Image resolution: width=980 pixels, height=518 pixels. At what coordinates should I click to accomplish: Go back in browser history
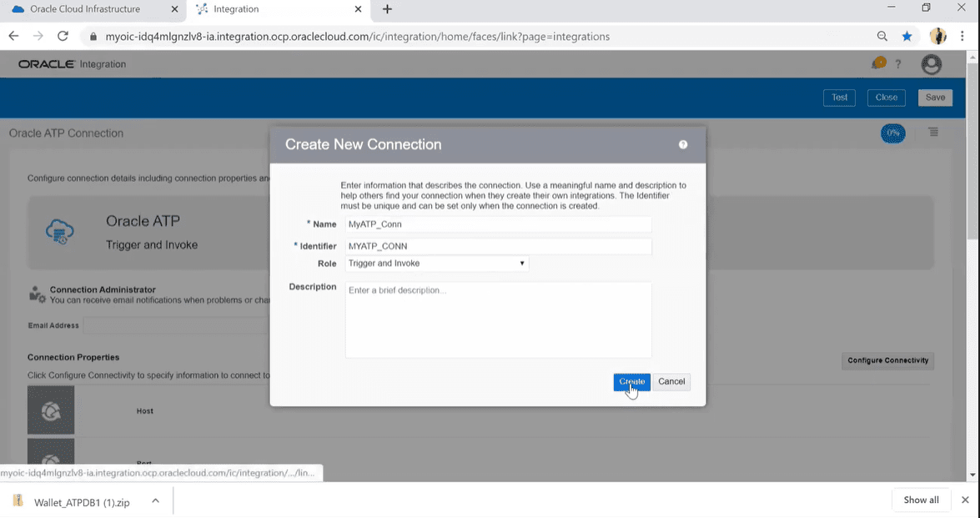(13, 36)
